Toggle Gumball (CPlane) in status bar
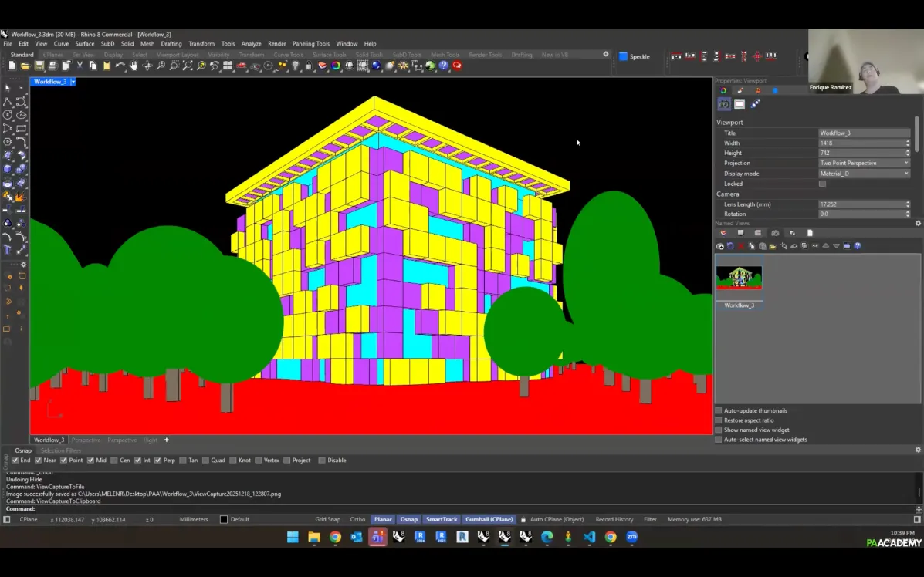The image size is (924, 577). (x=491, y=519)
